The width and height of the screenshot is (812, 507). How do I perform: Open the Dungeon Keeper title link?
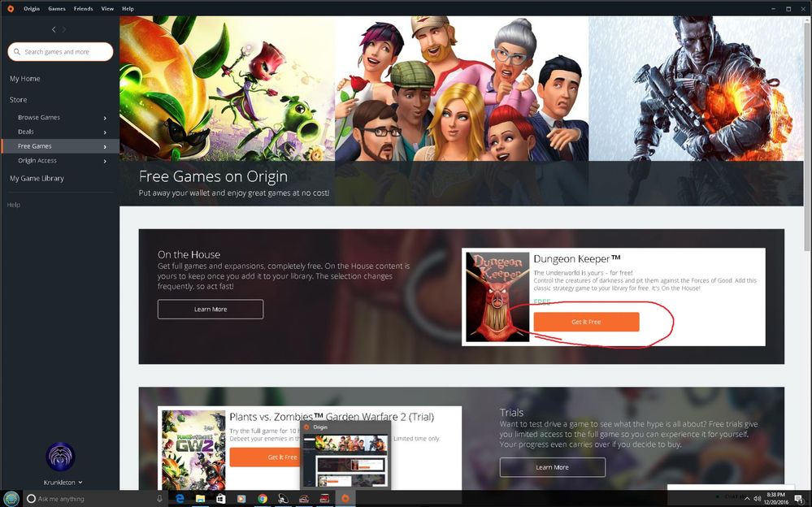pyautogui.click(x=577, y=259)
